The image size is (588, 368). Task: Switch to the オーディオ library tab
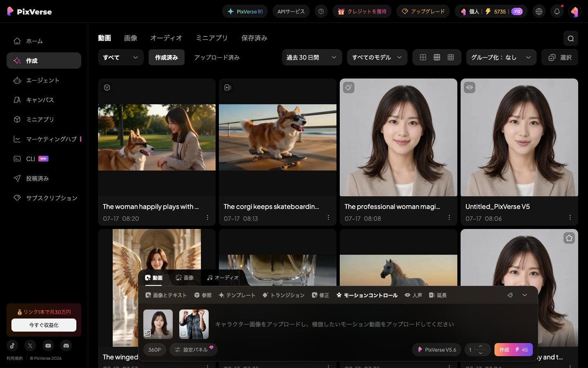pos(166,38)
